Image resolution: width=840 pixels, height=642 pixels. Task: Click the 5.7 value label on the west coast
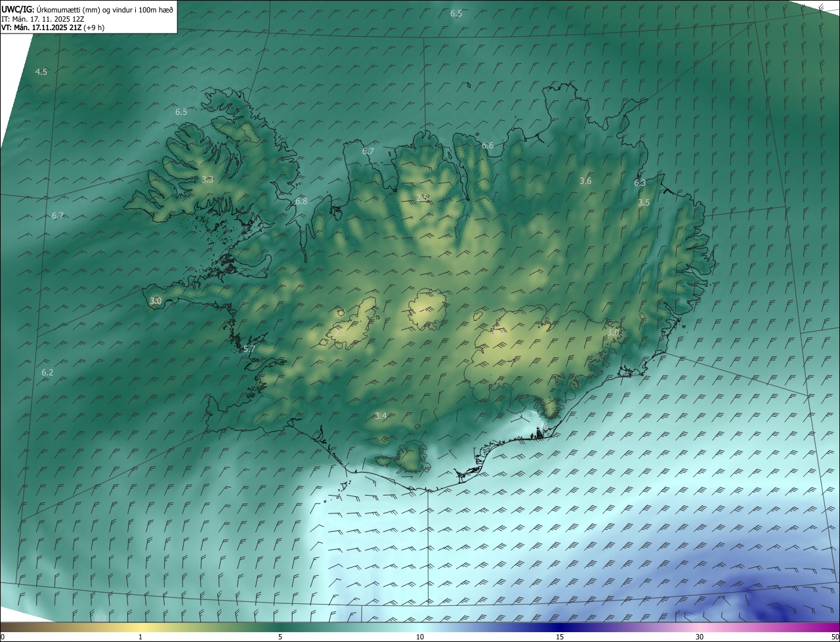(249, 349)
